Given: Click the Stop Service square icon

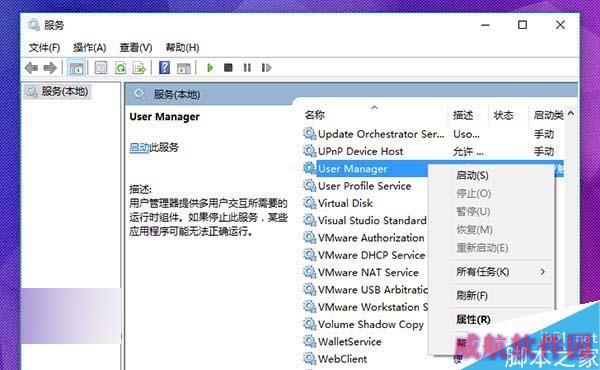Looking at the screenshot, I should coord(228,68).
